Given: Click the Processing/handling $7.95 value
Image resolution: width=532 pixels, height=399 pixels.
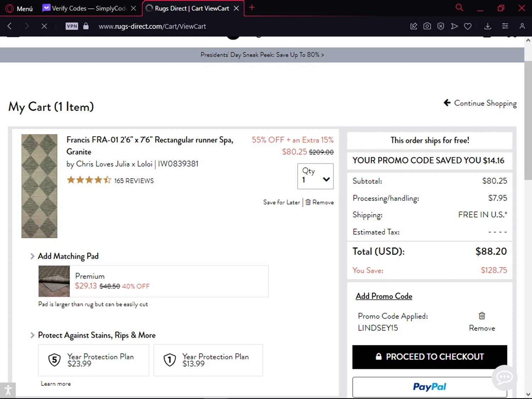Looking at the screenshot, I should pos(498,198).
